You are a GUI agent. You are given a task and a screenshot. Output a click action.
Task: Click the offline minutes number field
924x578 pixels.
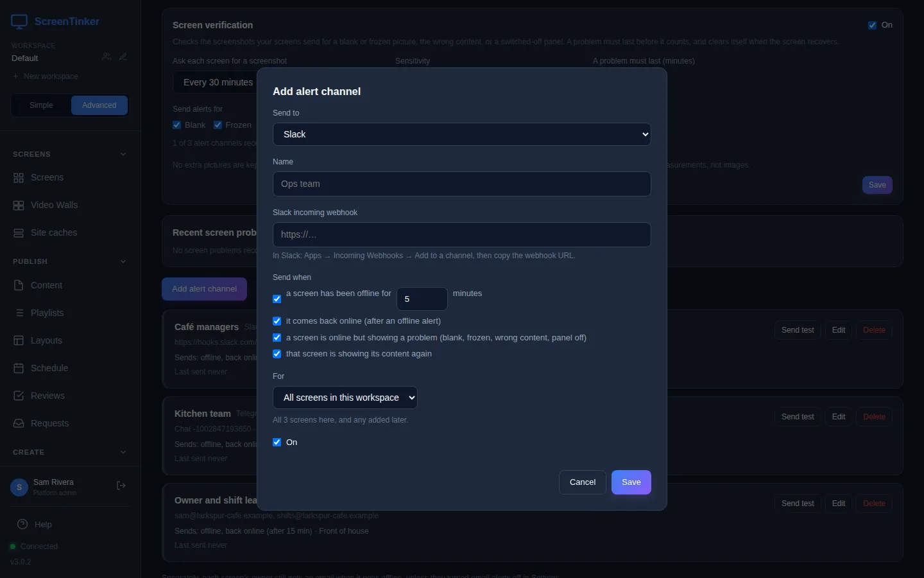click(x=422, y=299)
